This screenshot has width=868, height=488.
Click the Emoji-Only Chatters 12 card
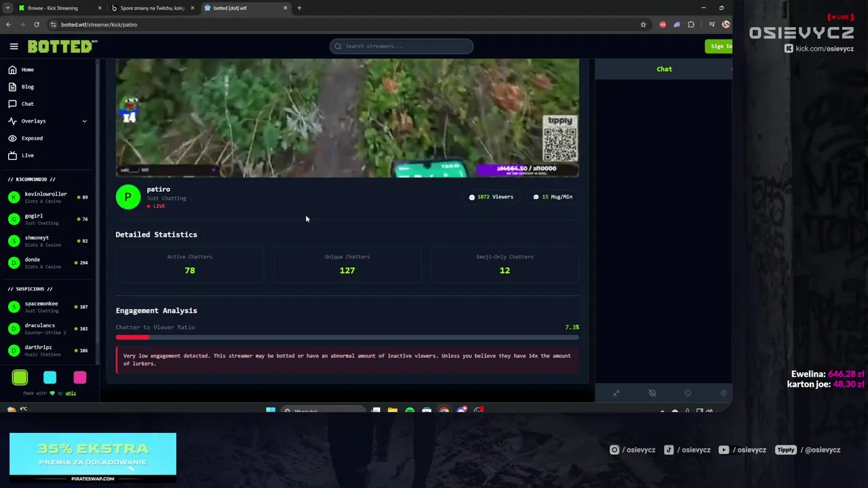(505, 264)
